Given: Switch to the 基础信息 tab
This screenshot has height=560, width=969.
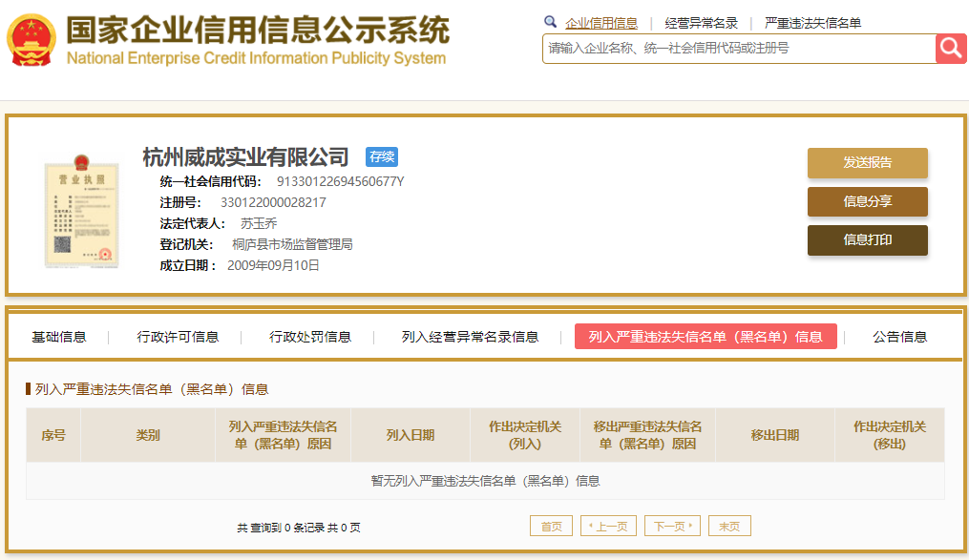Looking at the screenshot, I should pyautogui.click(x=58, y=337).
